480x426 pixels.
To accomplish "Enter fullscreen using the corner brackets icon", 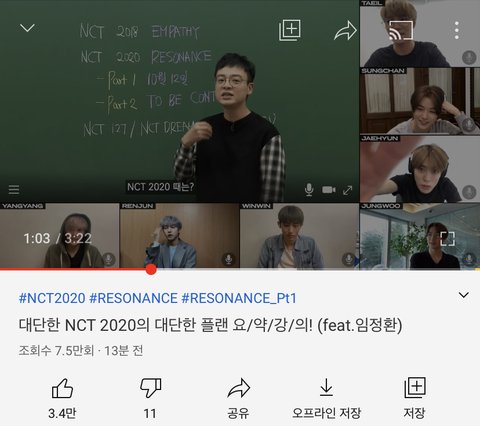I will (x=447, y=239).
